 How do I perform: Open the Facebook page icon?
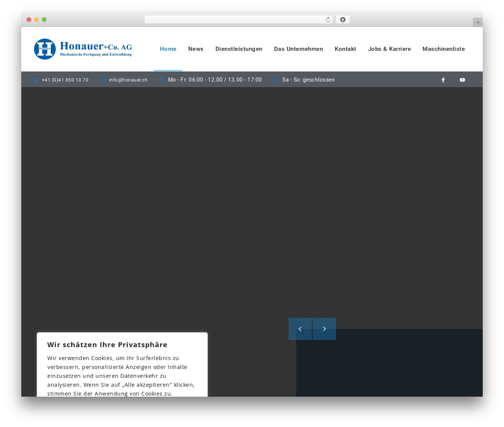tap(443, 80)
